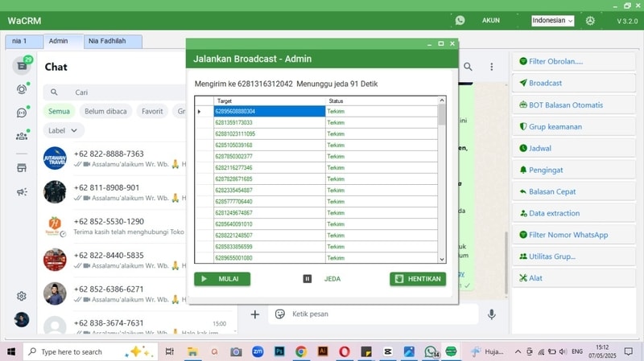644x361 pixels.
Task: Open the Channels icon in the sidebar
Action: (x=22, y=113)
